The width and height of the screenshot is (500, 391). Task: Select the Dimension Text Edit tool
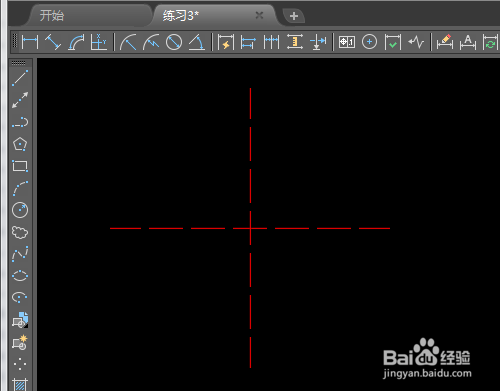tap(468, 42)
